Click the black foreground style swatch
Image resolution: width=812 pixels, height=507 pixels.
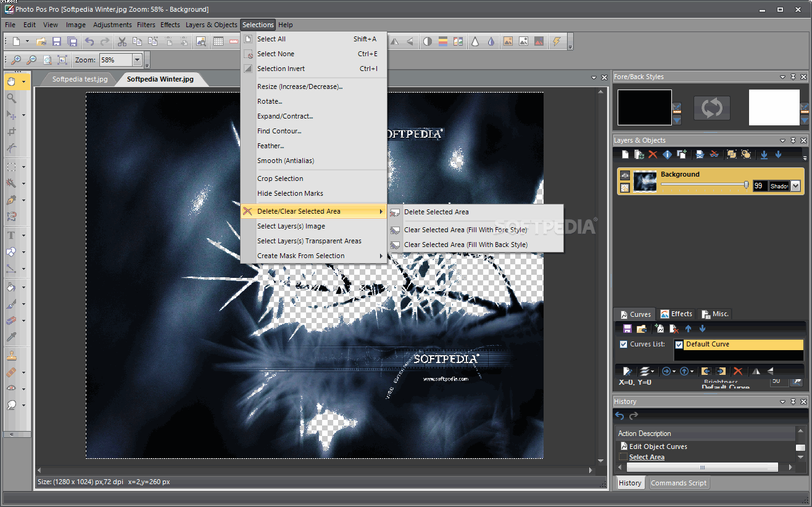(645, 107)
